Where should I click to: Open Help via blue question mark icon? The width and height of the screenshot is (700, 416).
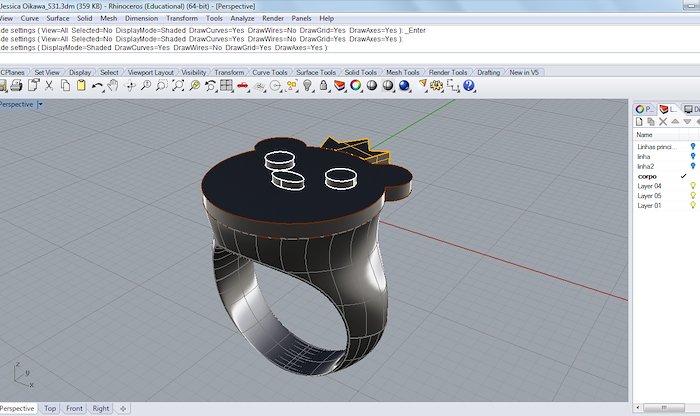pyautogui.click(x=468, y=85)
